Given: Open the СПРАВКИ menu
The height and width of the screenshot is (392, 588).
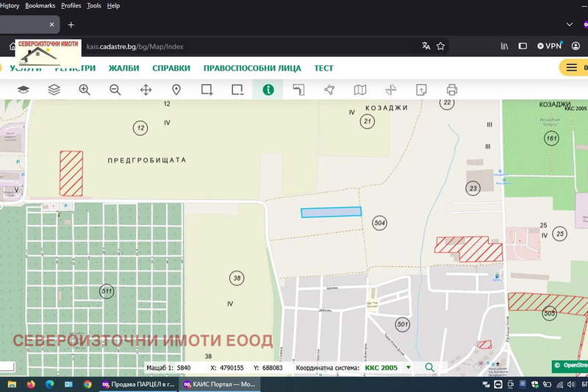Looking at the screenshot, I should tap(171, 68).
